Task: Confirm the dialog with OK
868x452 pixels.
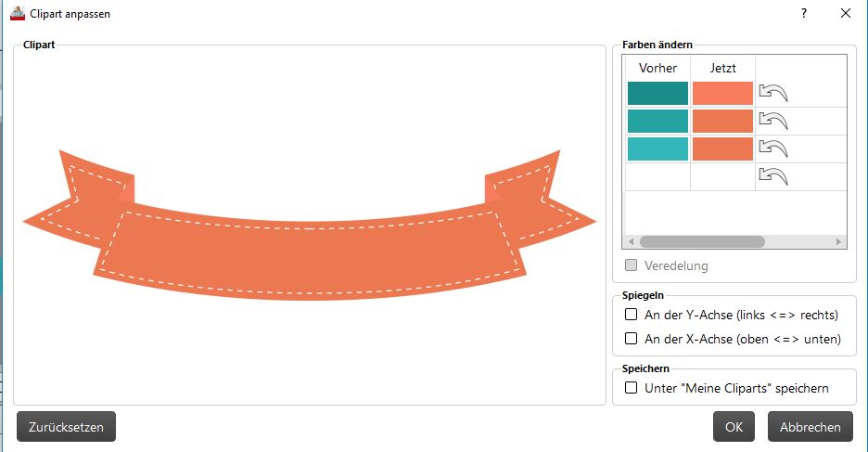Action: click(x=734, y=427)
